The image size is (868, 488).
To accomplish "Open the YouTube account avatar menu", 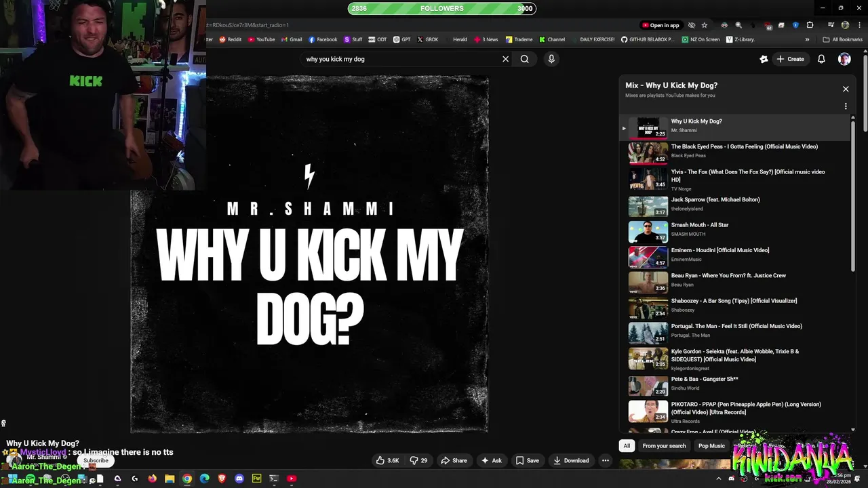I will pyautogui.click(x=844, y=59).
